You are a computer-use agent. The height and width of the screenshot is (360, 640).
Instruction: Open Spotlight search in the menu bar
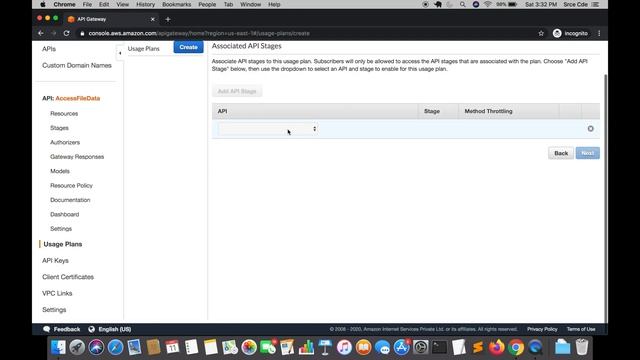click(462, 4)
